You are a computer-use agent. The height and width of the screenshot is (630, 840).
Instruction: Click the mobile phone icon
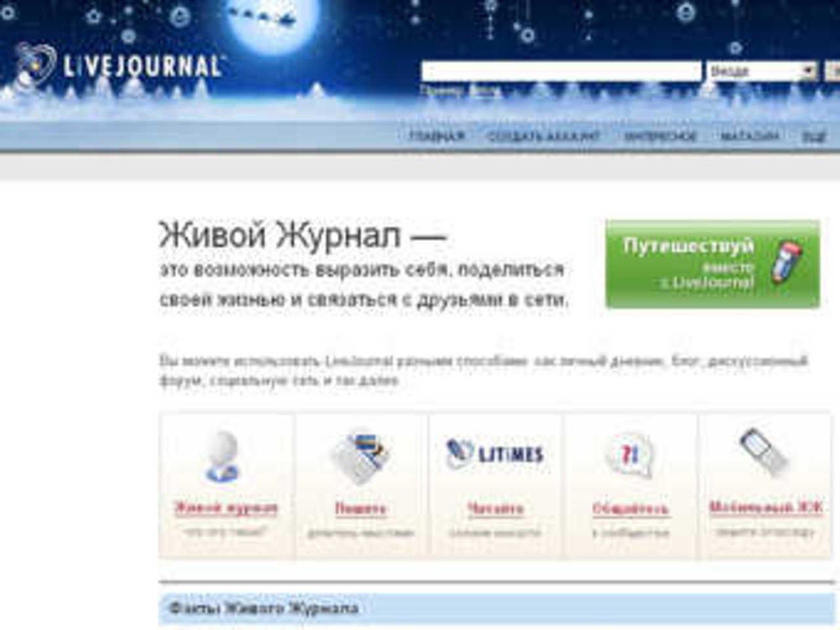764,451
